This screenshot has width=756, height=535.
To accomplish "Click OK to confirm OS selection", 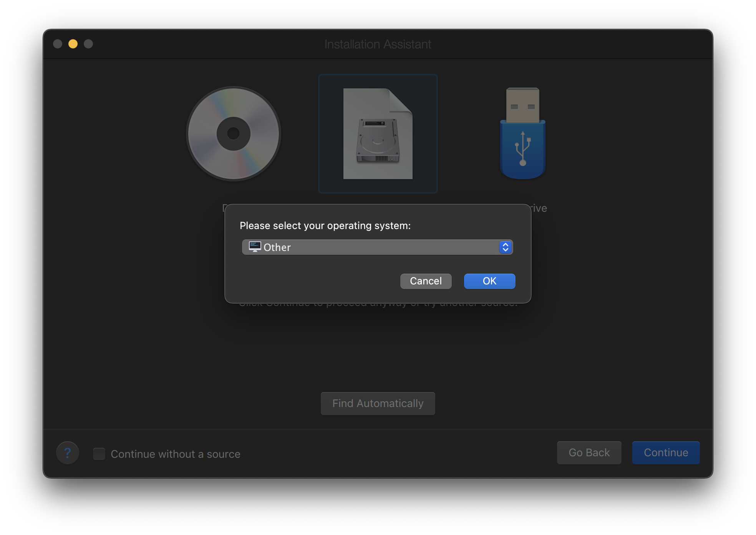I will 489,281.
